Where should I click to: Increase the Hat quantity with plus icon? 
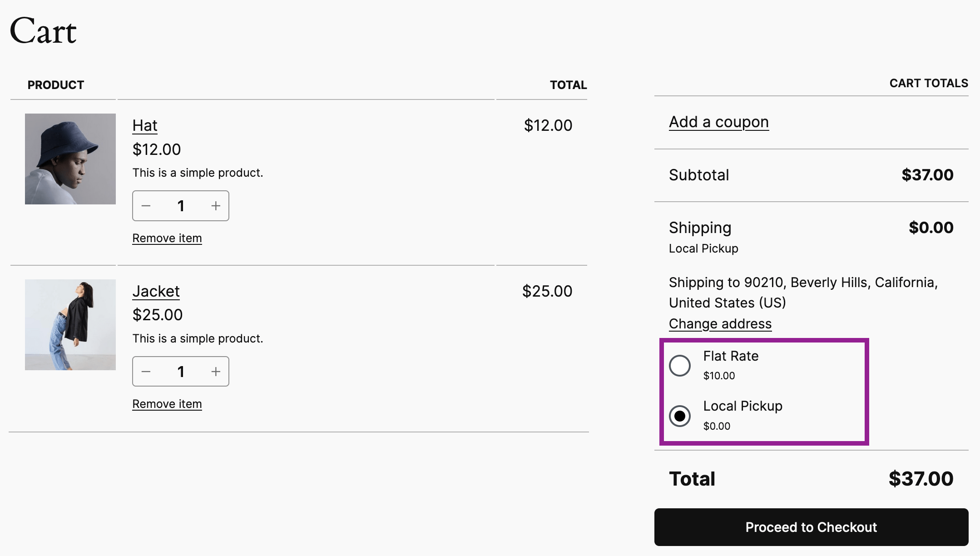[x=215, y=205]
